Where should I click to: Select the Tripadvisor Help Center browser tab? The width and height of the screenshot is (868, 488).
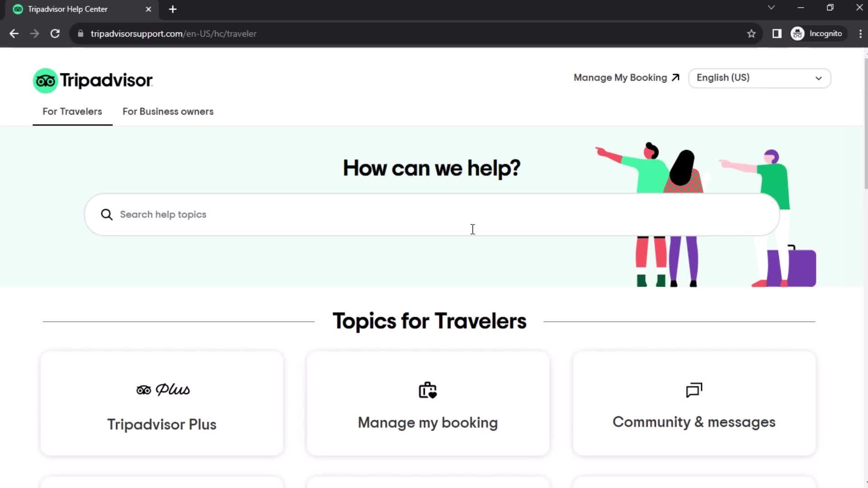pyautogui.click(x=81, y=9)
